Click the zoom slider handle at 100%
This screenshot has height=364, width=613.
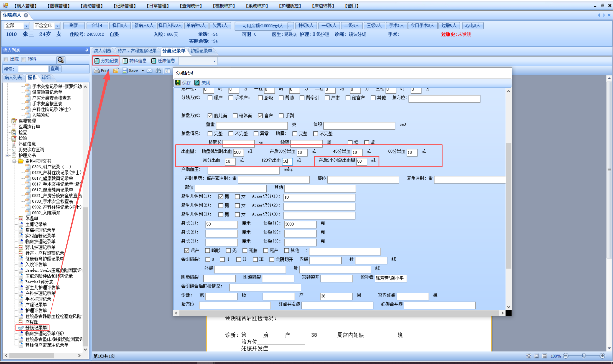(x=584, y=356)
